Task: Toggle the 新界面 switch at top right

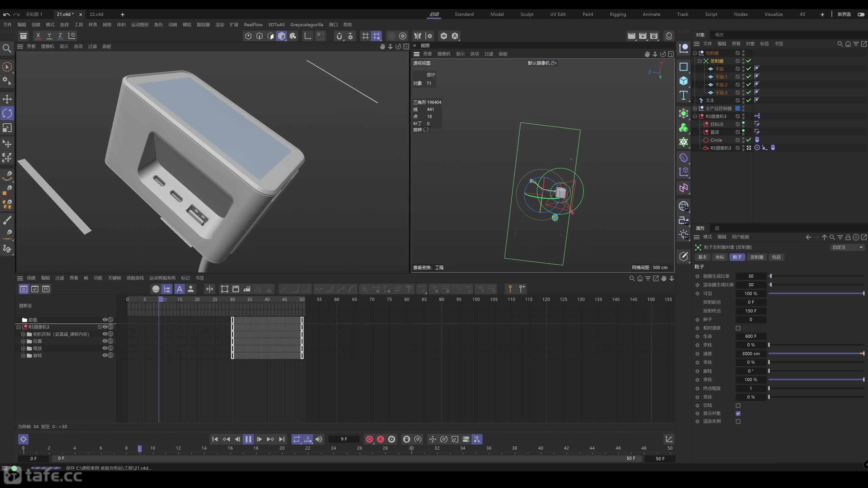Action: point(861,14)
